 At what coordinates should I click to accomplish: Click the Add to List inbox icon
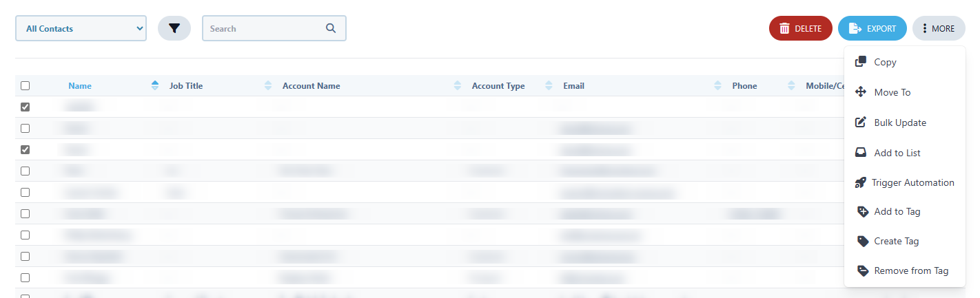click(861, 153)
